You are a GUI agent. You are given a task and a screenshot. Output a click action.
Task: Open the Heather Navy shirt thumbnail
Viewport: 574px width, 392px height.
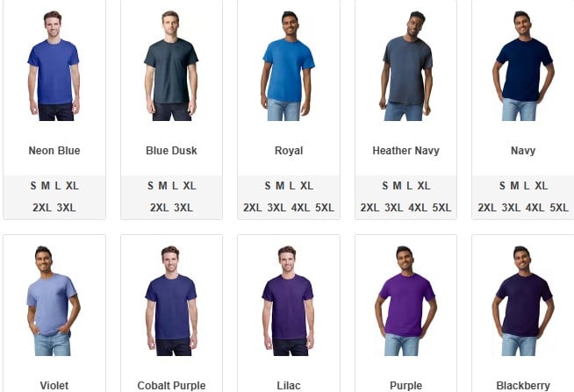click(x=405, y=66)
